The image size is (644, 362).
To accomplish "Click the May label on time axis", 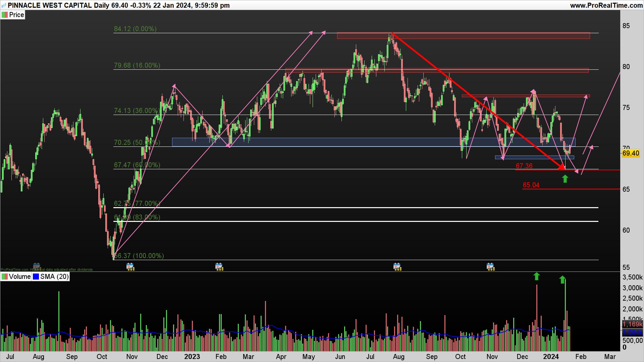I will (x=309, y=357).
